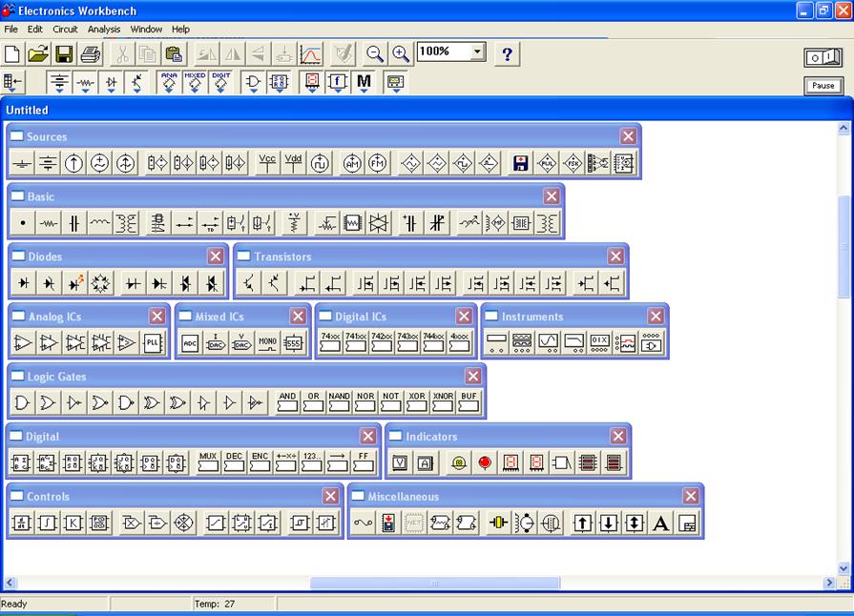
Task: Select the PLL in Analog ICs
Action: pyautogui.click(x=152, y=343)
